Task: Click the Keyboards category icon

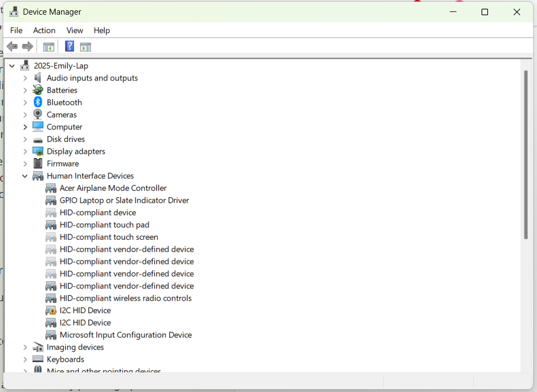Action: pyautogui.click(x=38, y=359)
